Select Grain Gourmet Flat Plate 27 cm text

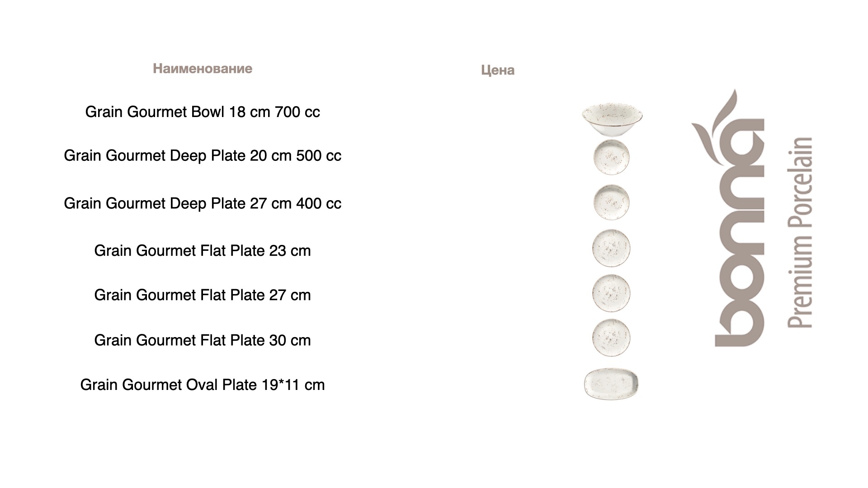(203, 295)
